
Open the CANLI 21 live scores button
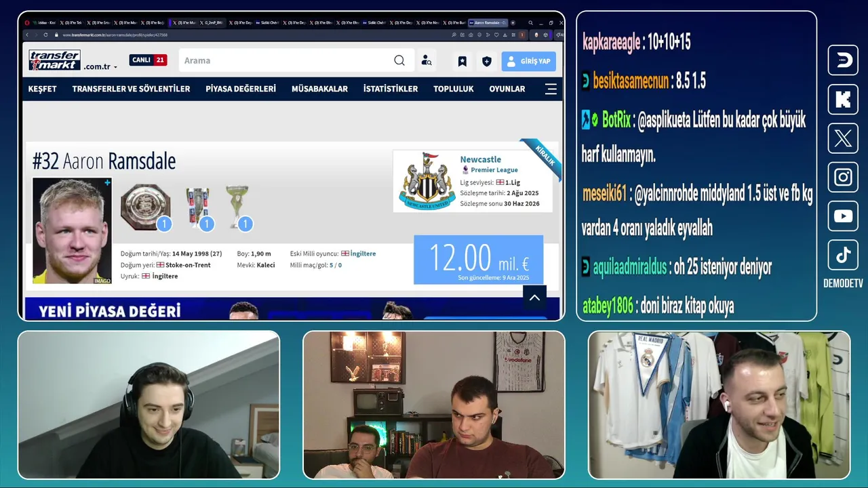tap(148, 60)
